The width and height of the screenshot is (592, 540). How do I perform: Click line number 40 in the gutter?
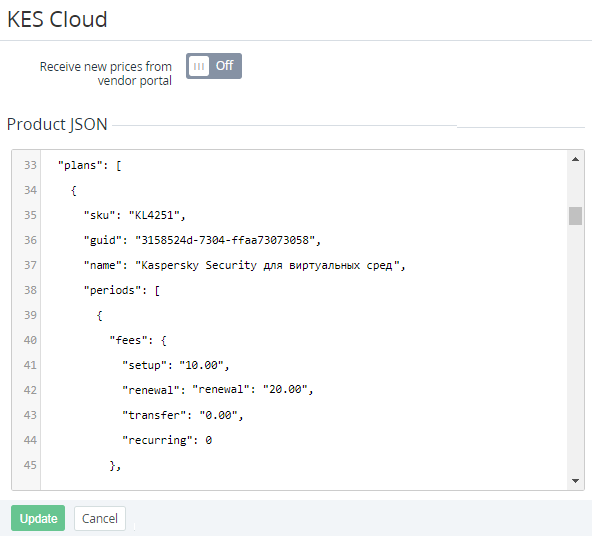30,340
